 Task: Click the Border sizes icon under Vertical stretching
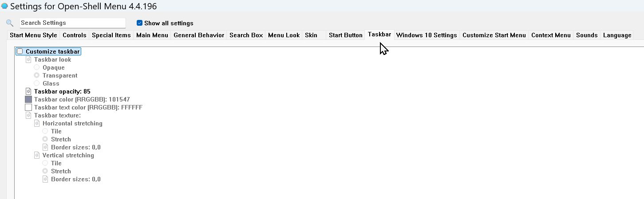[45, 179]
